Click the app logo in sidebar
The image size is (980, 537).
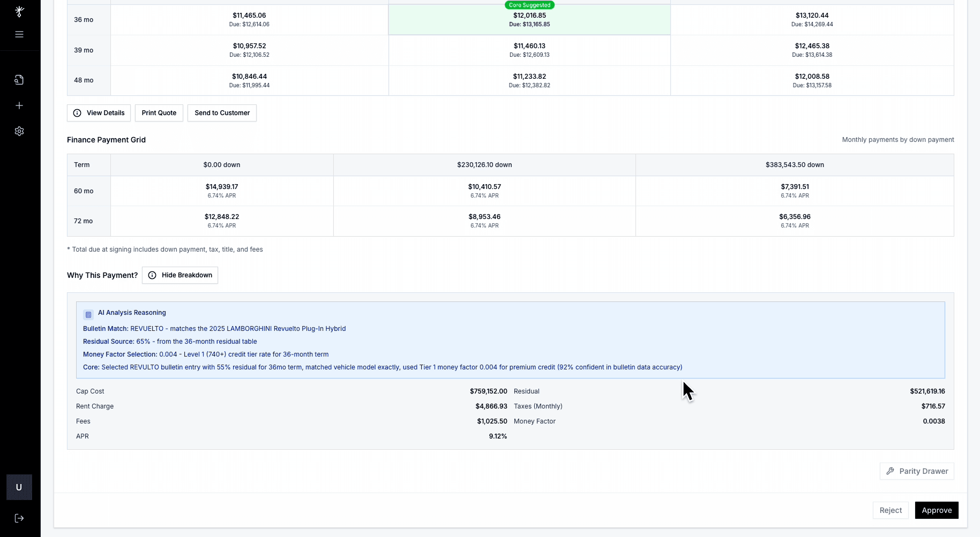tap(19, 11)
